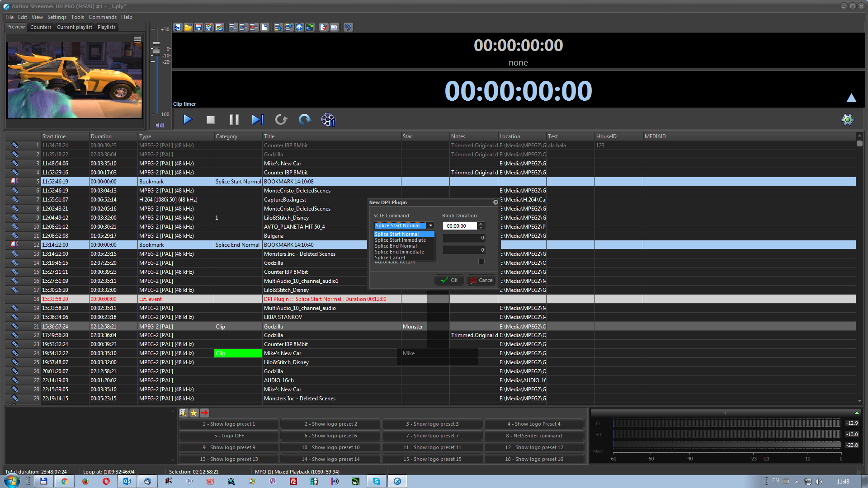This screenshot has height=488, width=868.
Task: Toggle the speaker mute icon below volume slider
Action: [x=160, y=125]
